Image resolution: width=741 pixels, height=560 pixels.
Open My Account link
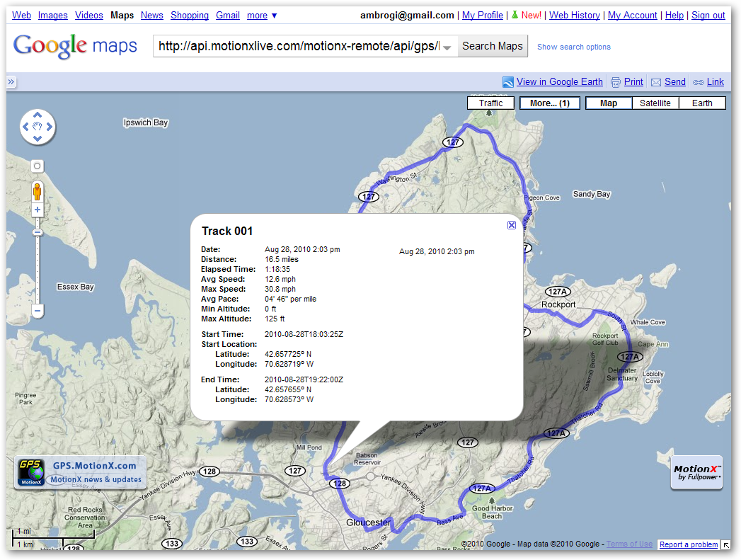(x=632, y=15)
